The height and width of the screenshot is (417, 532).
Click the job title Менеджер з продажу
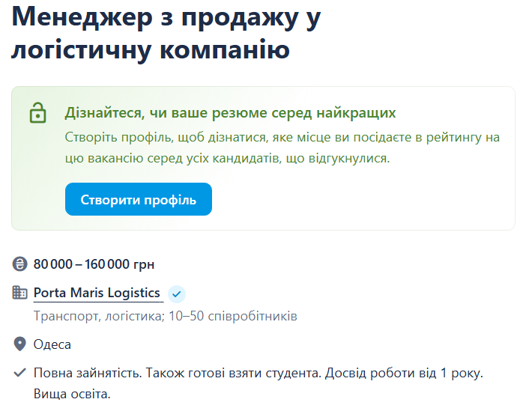[x=166, y=18]
